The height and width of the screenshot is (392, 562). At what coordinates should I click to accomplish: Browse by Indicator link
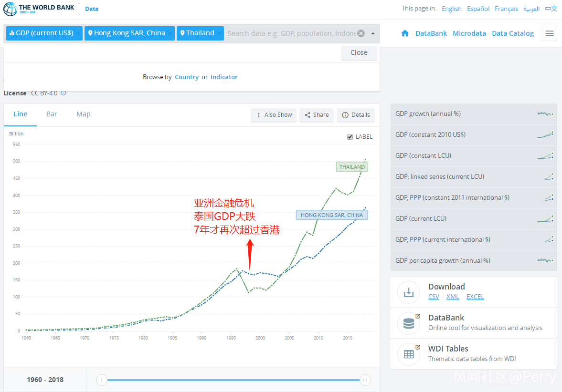pos(224,77)
